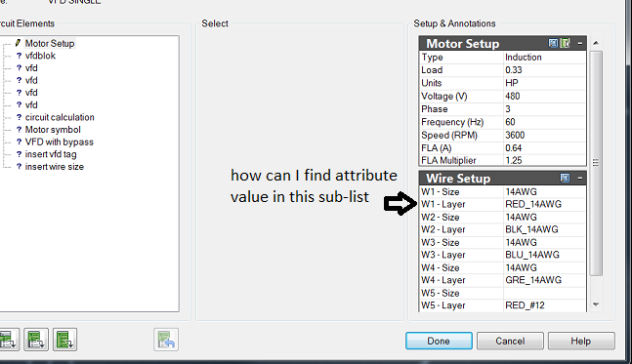Click question mark icon beside insert vfd tag
The image size is (632, 364).
(x=19, y=154)
